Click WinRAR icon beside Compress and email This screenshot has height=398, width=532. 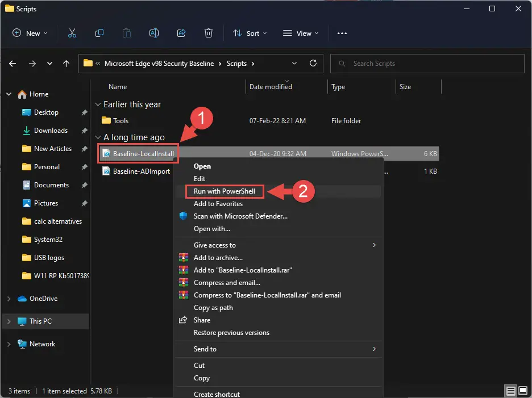tap(184, 282)
